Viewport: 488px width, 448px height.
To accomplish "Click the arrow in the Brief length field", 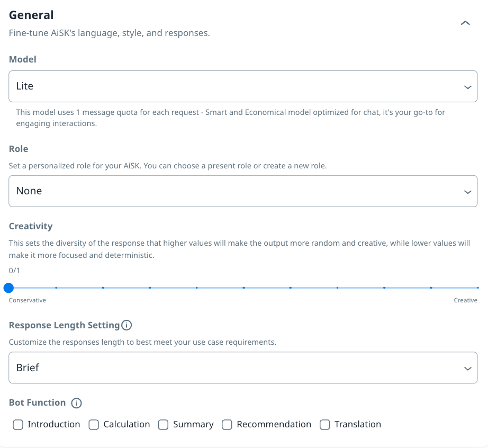I will pos(467,368).
